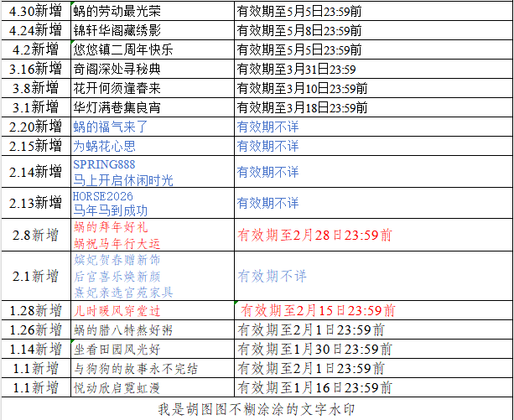Click '有效期至3月10日23:59前' cell
Screen dimensions: 514x420
373,88
